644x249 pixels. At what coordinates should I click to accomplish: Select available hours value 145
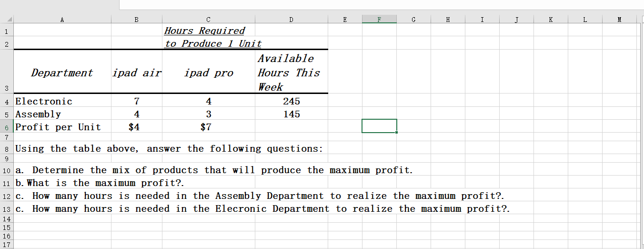click(x=292, y=114)
